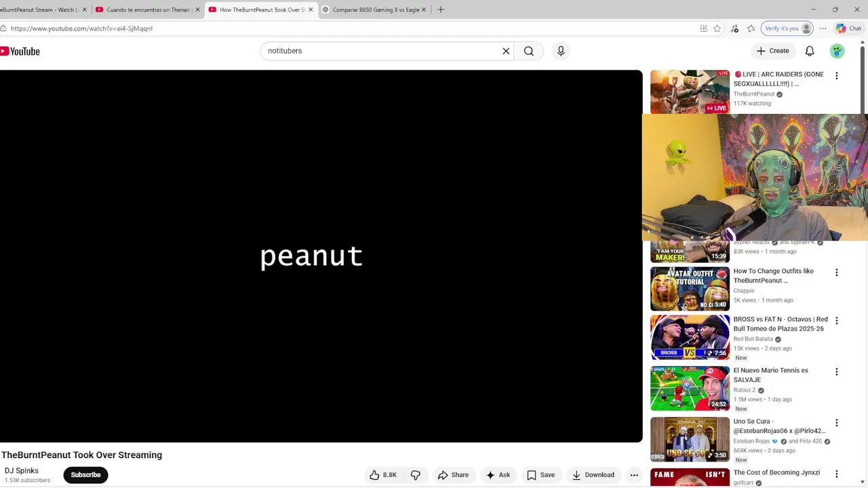View site information lock icon
868x488 pixels.
pyautogui.click(x=4, y=28)
